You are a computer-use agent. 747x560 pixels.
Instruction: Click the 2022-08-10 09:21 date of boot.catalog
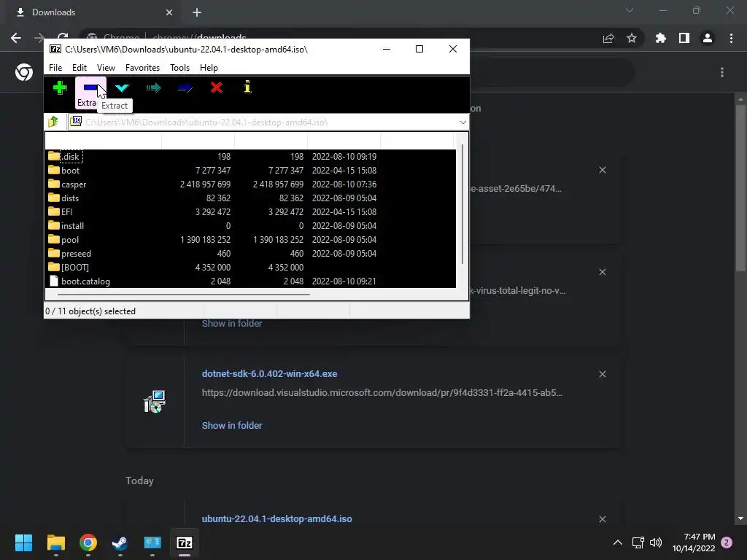(344, 281)
